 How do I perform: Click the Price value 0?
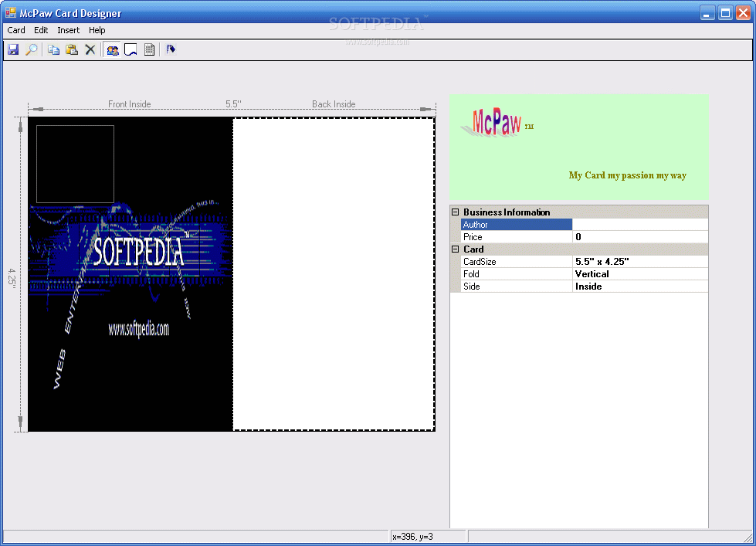pos(640,237)
